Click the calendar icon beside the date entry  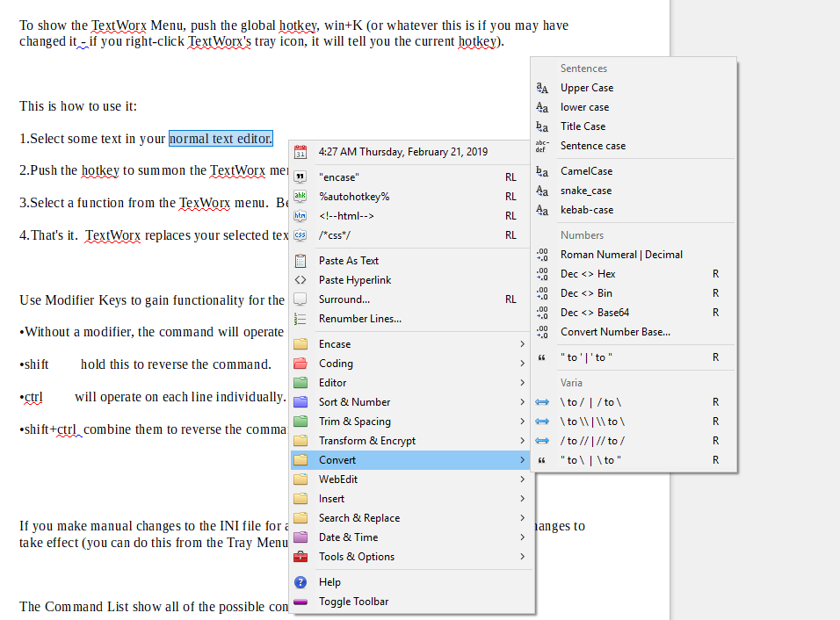pyautogui.click(x=301, y=152)
